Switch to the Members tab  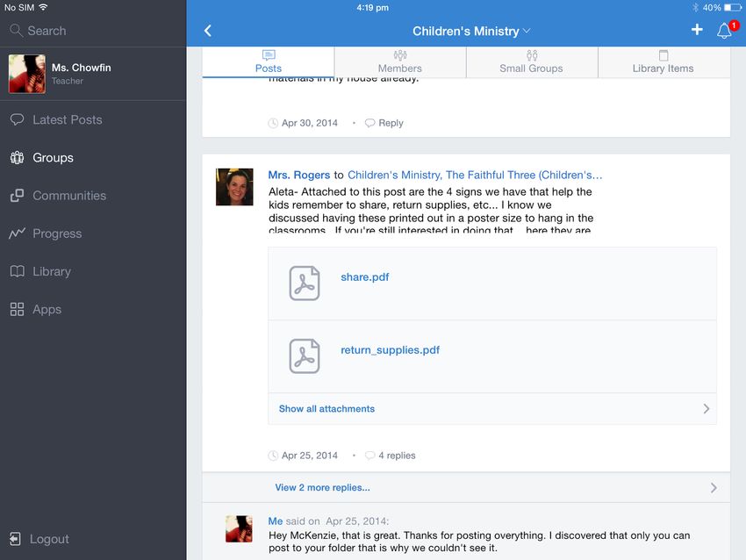400,61
